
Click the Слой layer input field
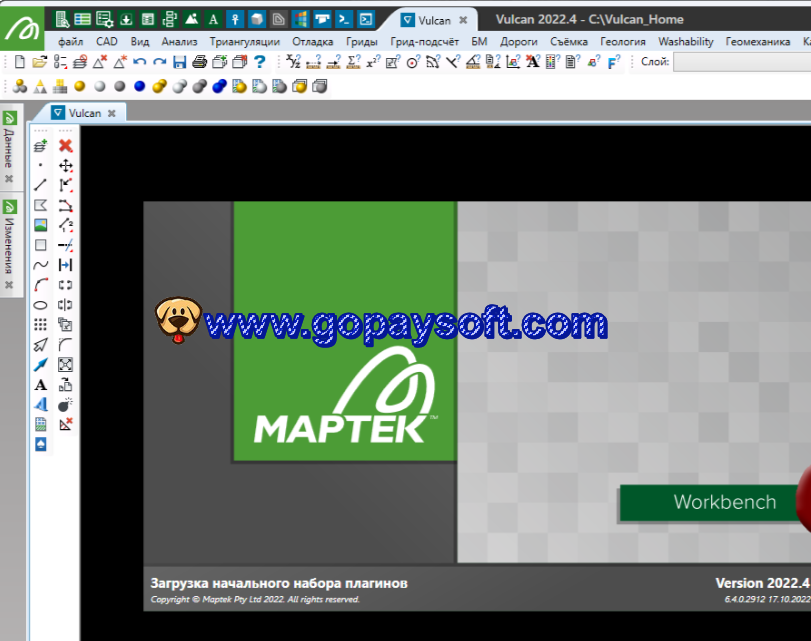pyautogui.click(x=742, y=62)
